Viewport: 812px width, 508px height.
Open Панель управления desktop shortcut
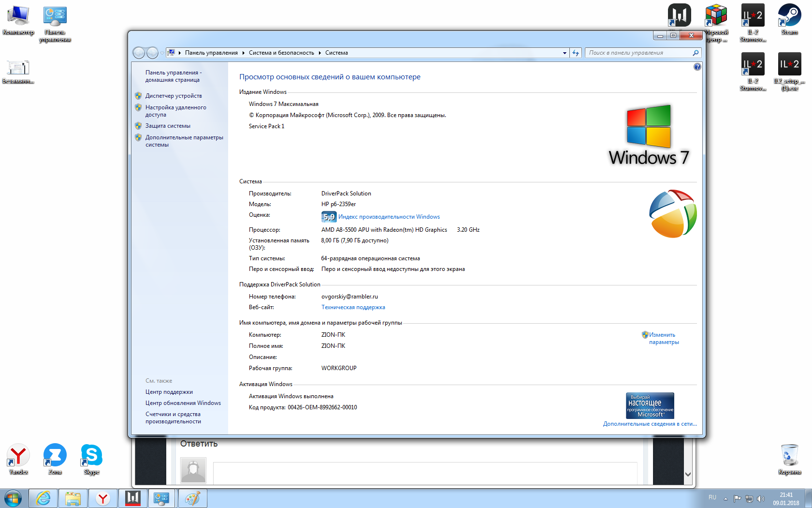55,24
